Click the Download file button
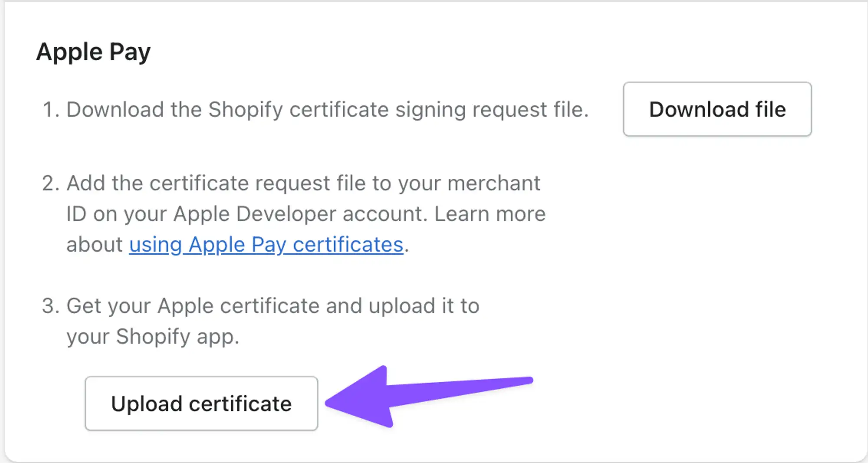 717,109
